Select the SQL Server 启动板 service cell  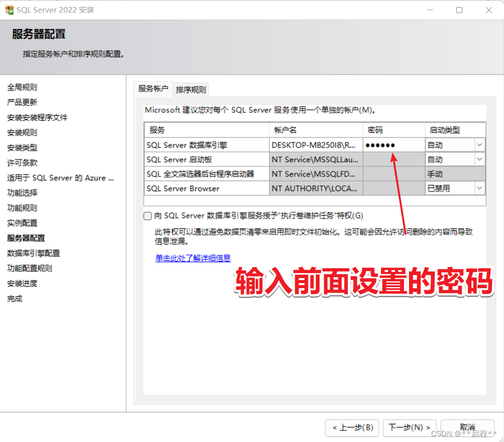click(x=207, y=159)
